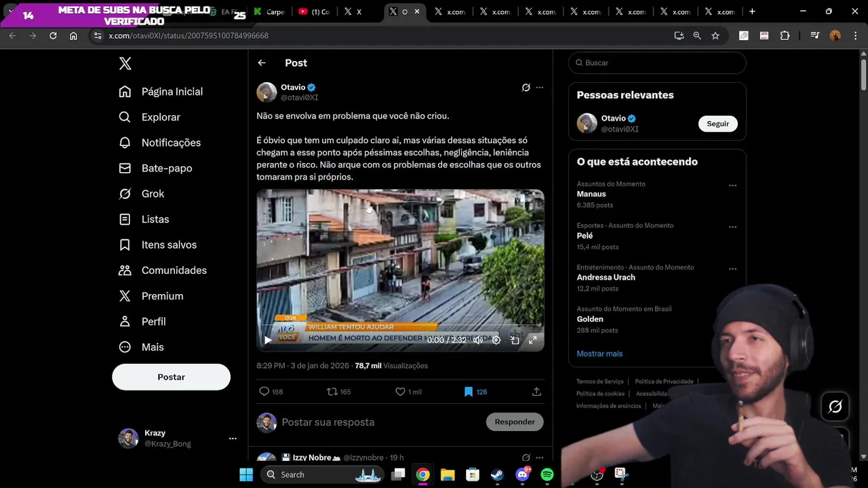Open the Chrome zoom indicator
868x488 pixels.
[x=697, y=36]
